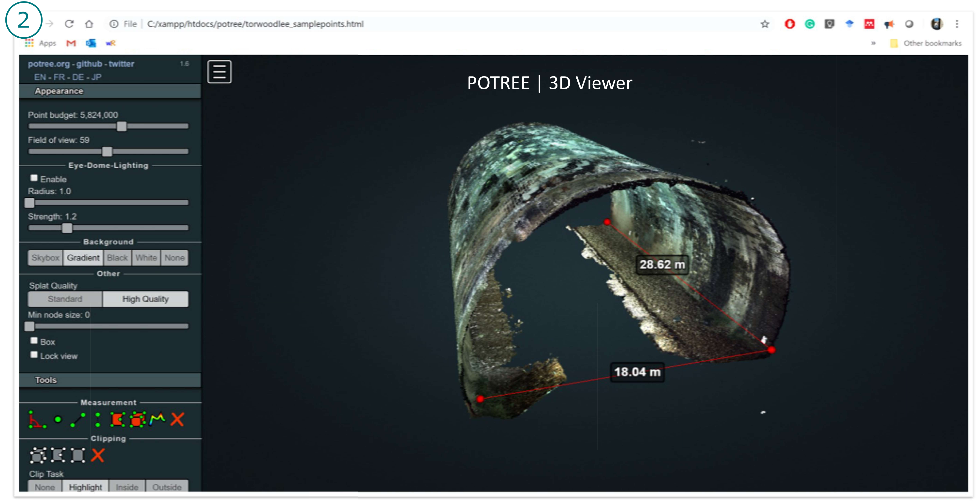Select the clip volume tool
Screen dimensions: 980x504
[x=38, y=455]
